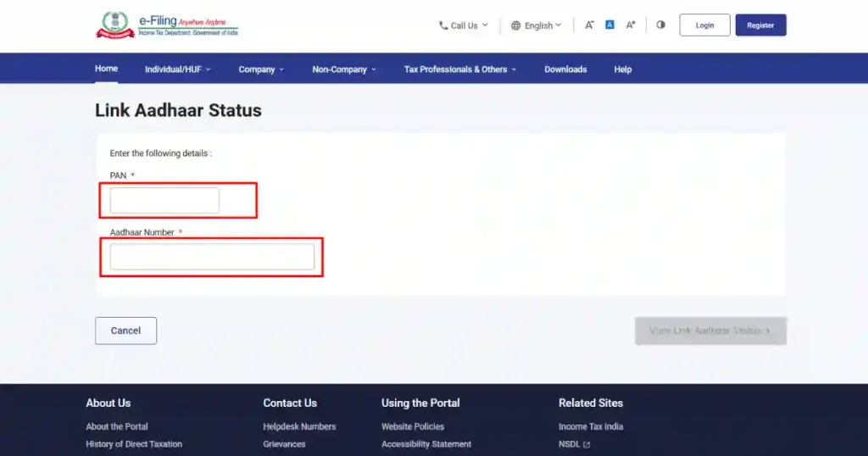The image size is (868, 456).
Task: Open the Call Us dropdown
Action: pos(464,25)
